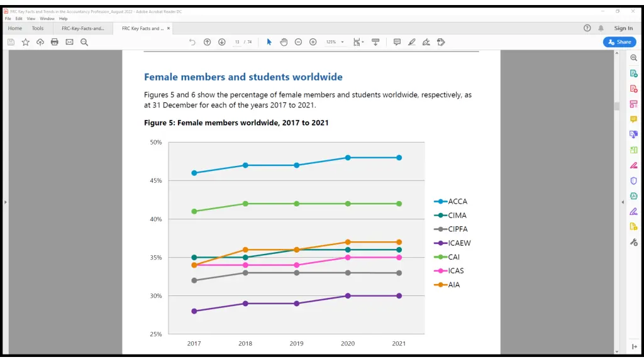
Task: Open the notifications bell
Action: (x=601, y=28)
